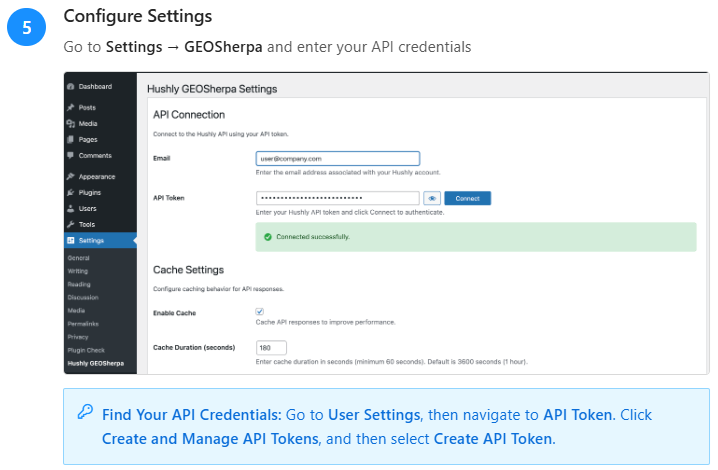Click the Tools wrench icon
This screenshot has width=718, height=470.
70,224
